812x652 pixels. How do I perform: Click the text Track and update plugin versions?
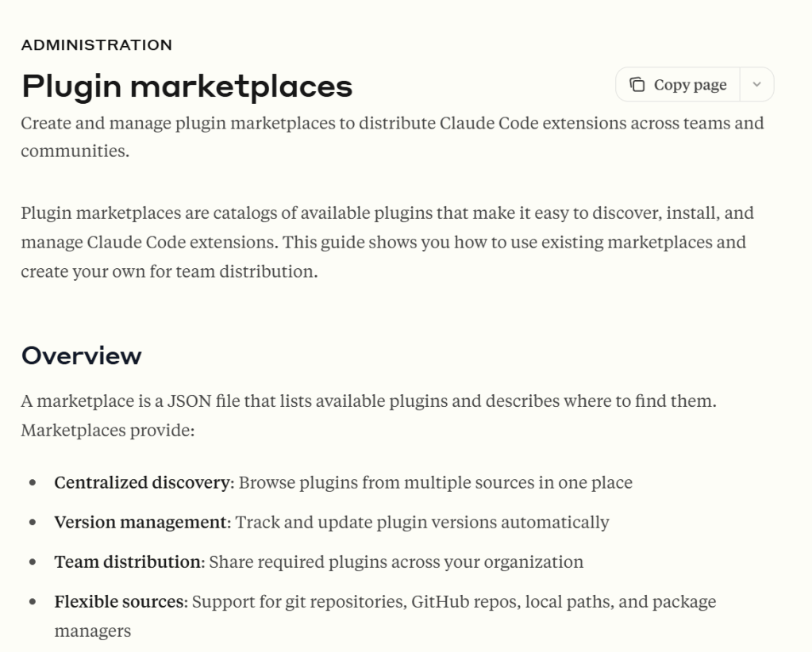tap(422, 522)
